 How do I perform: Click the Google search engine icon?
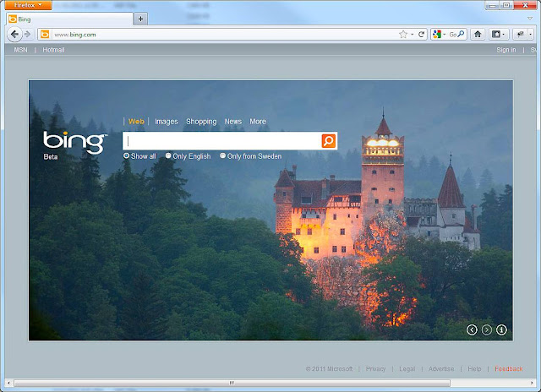coord(437,34)
